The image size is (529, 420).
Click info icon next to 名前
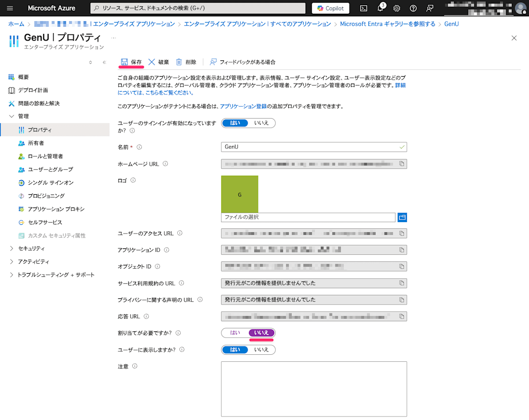coord(140,147)
